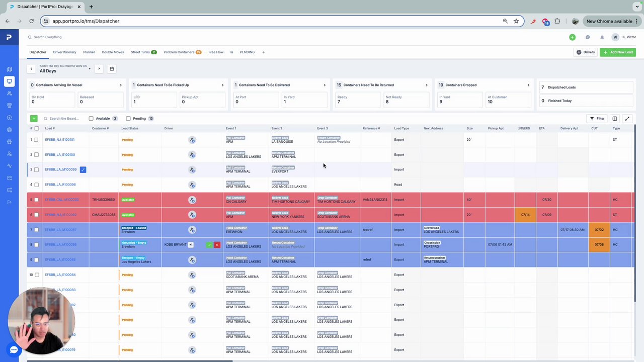This screenshot has height=362, width=644.
Task: Click the blue edit icon on EF6BB_LA_M100099 row
Action: pyautogui.click(x=83, y=169)
